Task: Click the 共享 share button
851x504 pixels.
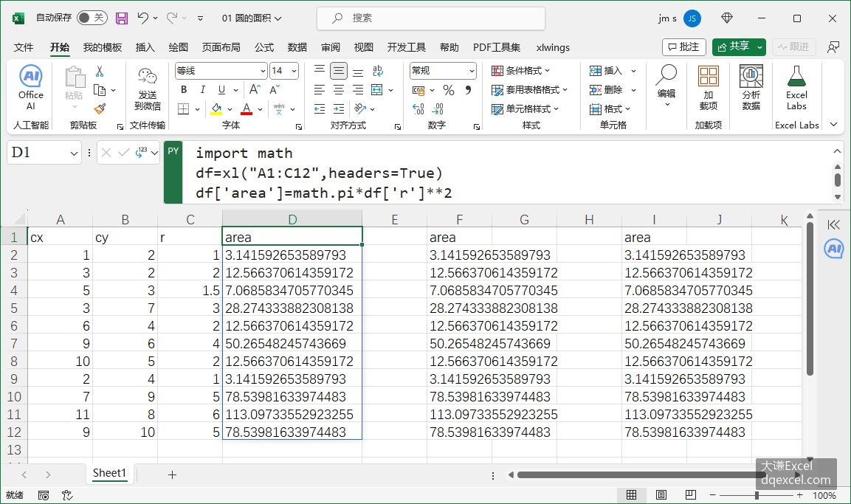Action: click(733, 47)
